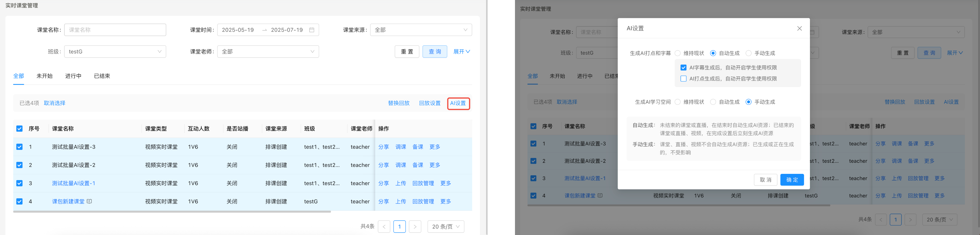This screenshot has width=980, height=235.
Task: Click 回放管理 for row 测试批量AI设置-1 left table
Action: [x=423, y=183]
